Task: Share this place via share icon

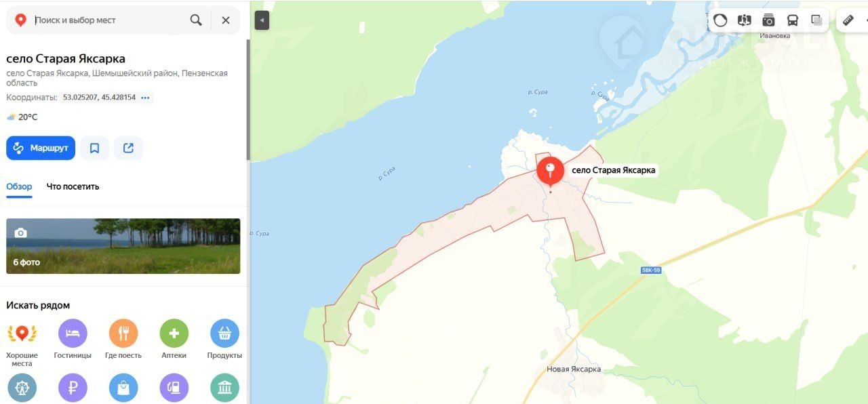Action: pyautogui.click(x=128, y=148)
